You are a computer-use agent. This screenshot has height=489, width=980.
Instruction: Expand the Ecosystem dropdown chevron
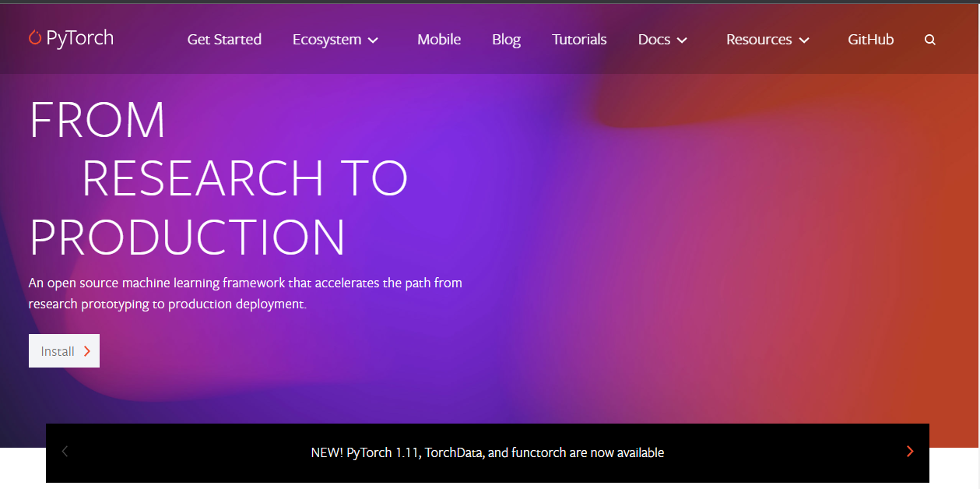click(374, 40)
